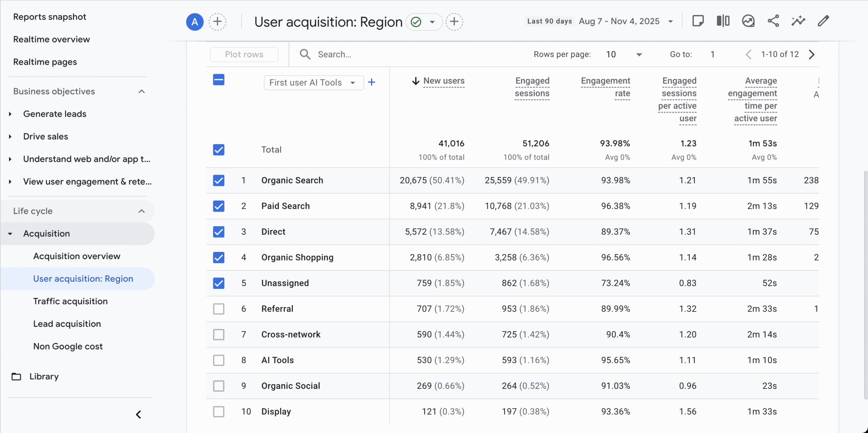This screenshot has height=433, width=868.
Task: Open First user AI Tools dropdown
Action: click(x=313, y=83)
